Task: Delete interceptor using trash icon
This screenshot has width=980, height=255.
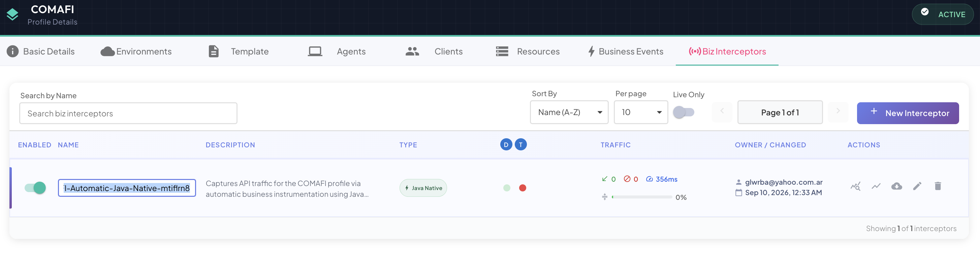Action: pos(938,186)
